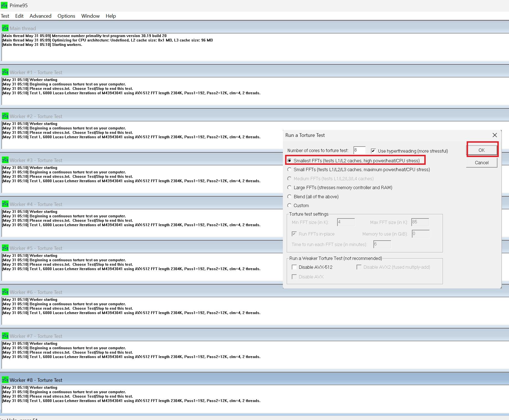Select the Worker #5 - Torture Test title bar

(141, 248)
